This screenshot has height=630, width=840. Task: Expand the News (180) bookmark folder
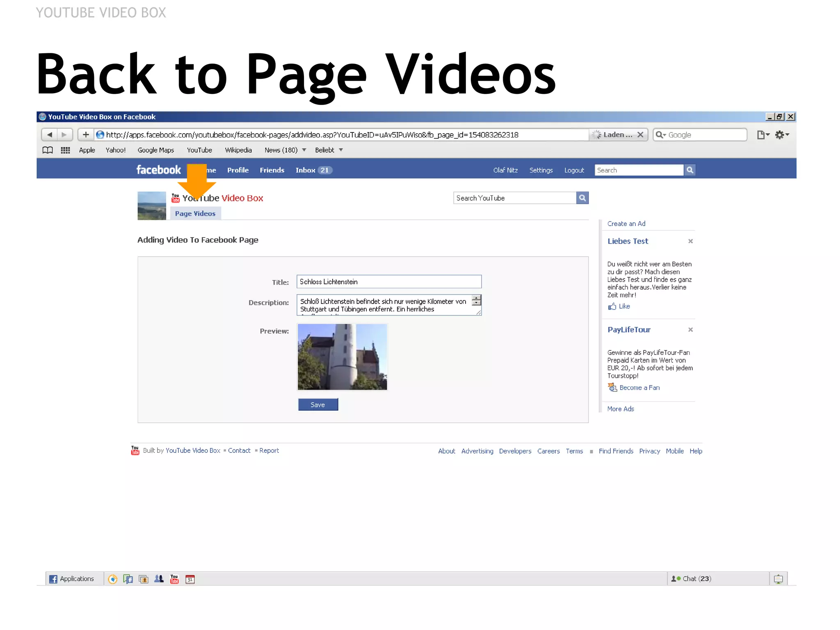(285, 150)
